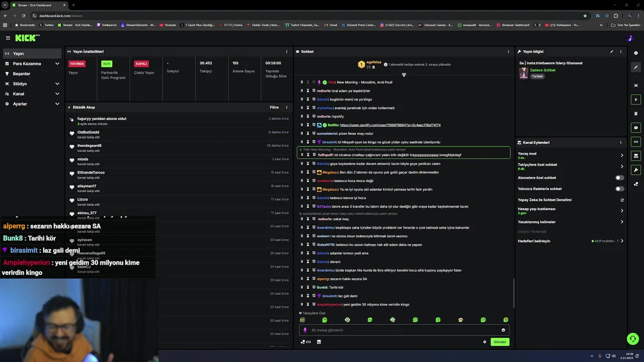Screen dimensions: 644x362
Task: Click the three-circles icon in the right sidebar
Action: 636,184
